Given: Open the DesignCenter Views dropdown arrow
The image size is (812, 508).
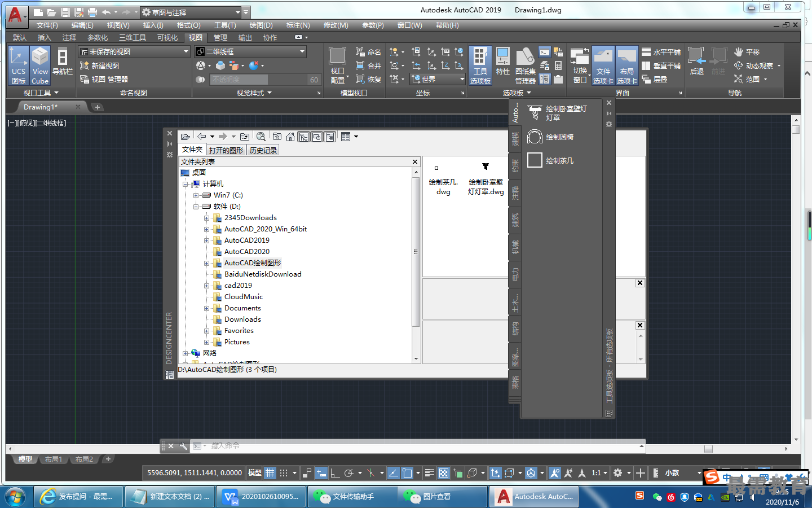Looking at the screenshot, I should 356,137.
